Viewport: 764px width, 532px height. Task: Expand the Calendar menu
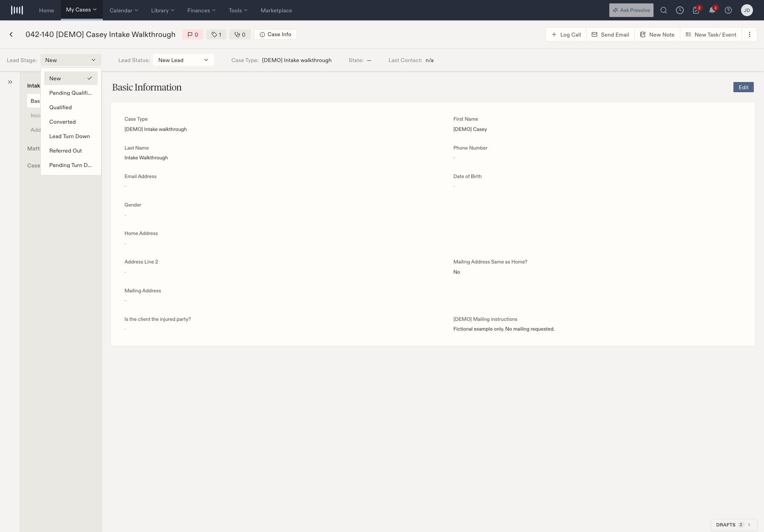[x=124, y=10]
